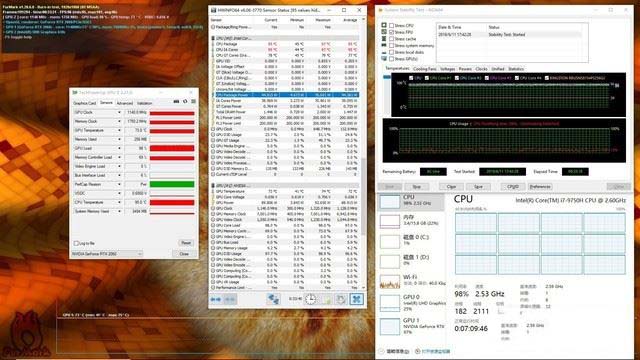Click GPU-Z refresh icon

point(185,102)
